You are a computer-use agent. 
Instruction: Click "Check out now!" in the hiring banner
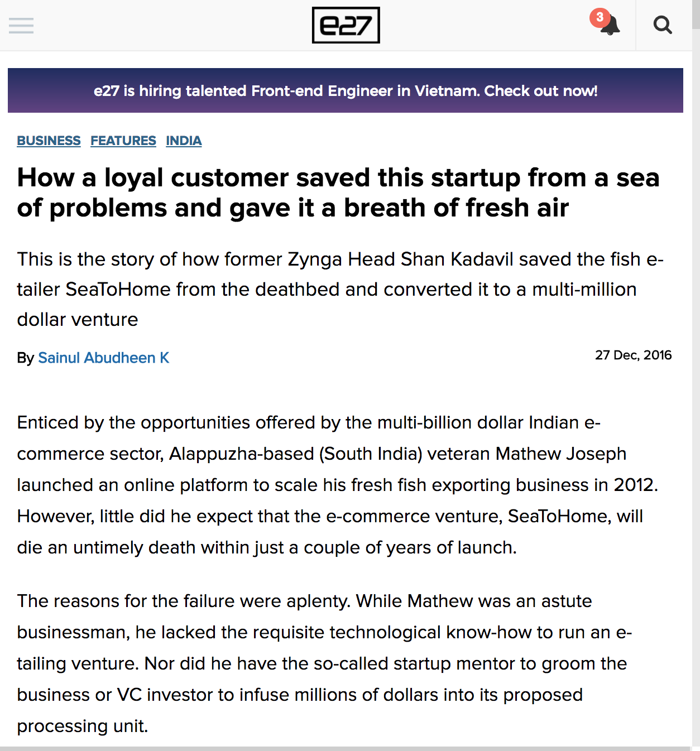[540, 91]
